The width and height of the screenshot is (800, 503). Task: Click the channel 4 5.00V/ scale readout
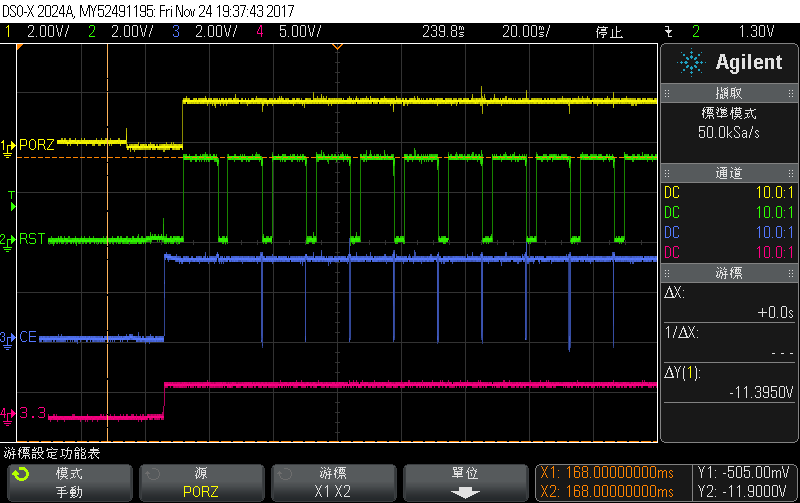300,32
